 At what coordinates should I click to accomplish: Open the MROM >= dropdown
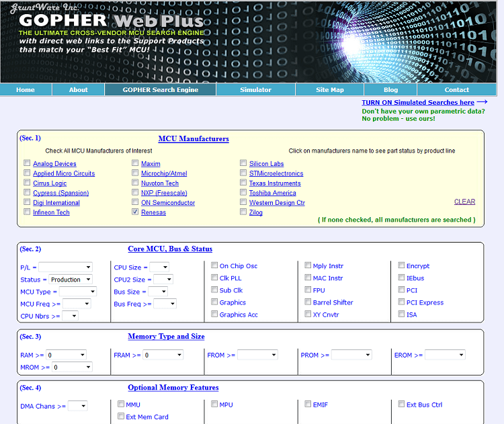pyautogui.click(x=72, y=367)
